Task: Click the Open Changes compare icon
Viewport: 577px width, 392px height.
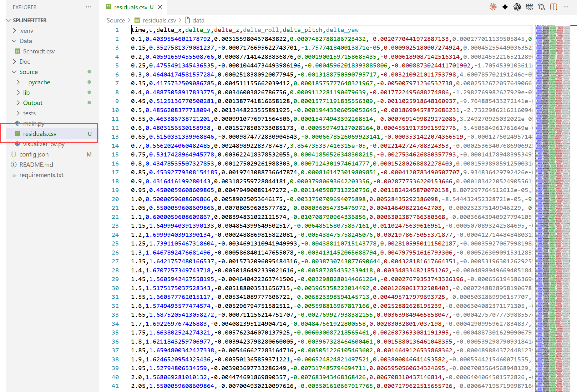Action: pos(541,7)
